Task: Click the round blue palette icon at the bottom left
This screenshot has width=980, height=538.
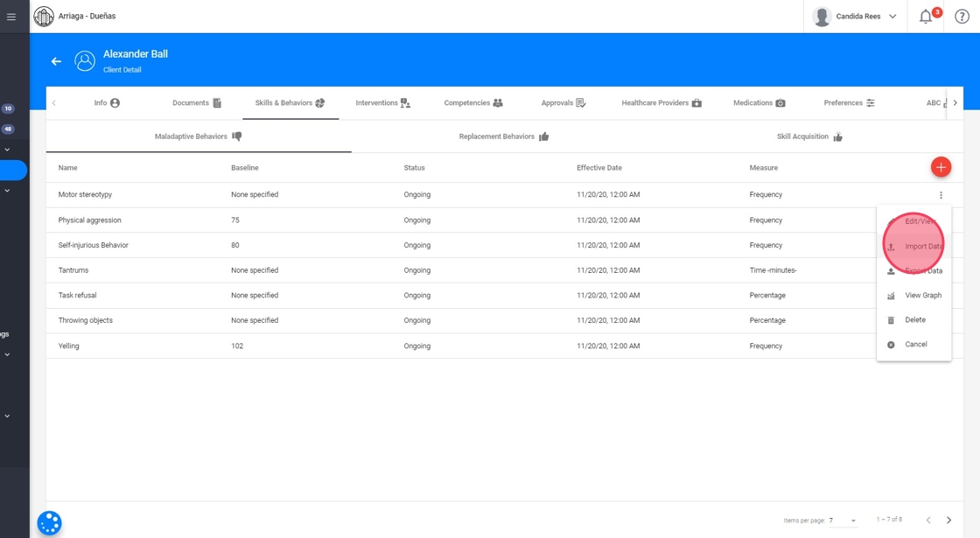Action: [x=49, y=523]
